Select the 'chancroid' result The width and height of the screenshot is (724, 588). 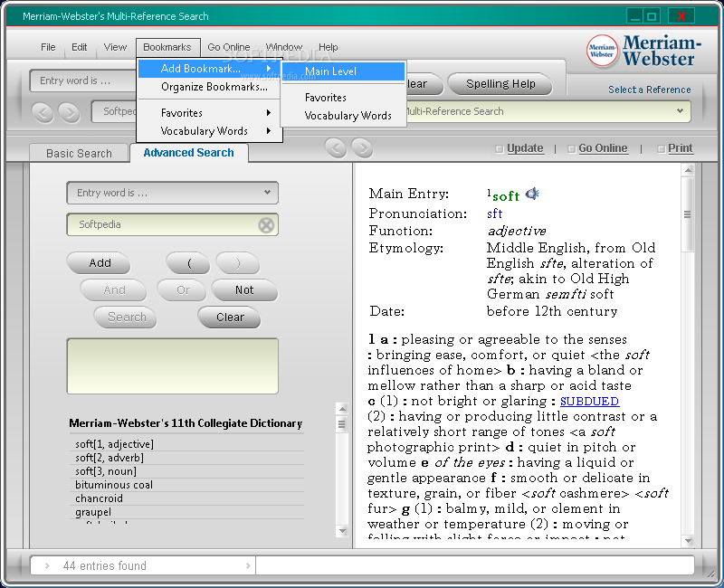(x=187, y=498)
